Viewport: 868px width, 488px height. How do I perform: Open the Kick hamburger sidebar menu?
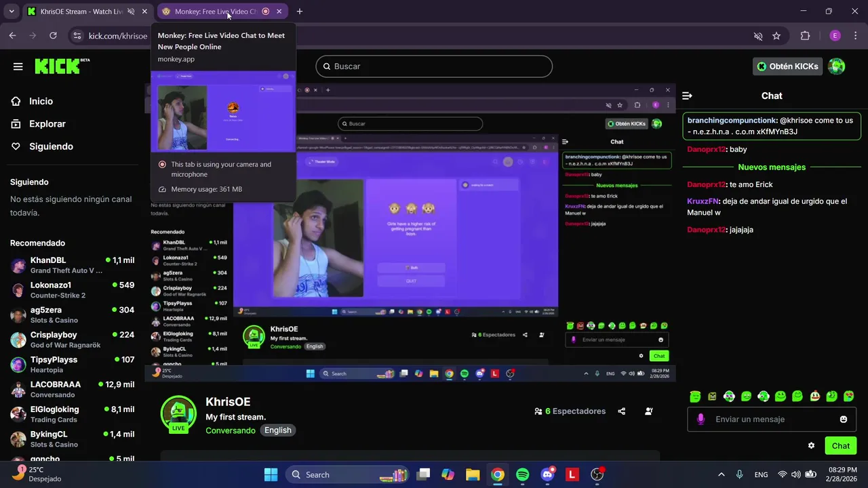pyautogui.click(x=18, y=66)
